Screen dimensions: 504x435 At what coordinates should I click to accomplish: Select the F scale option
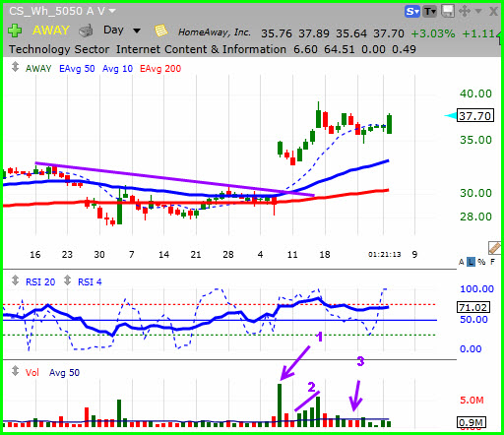pyautogui.click(x=492, y=262)
